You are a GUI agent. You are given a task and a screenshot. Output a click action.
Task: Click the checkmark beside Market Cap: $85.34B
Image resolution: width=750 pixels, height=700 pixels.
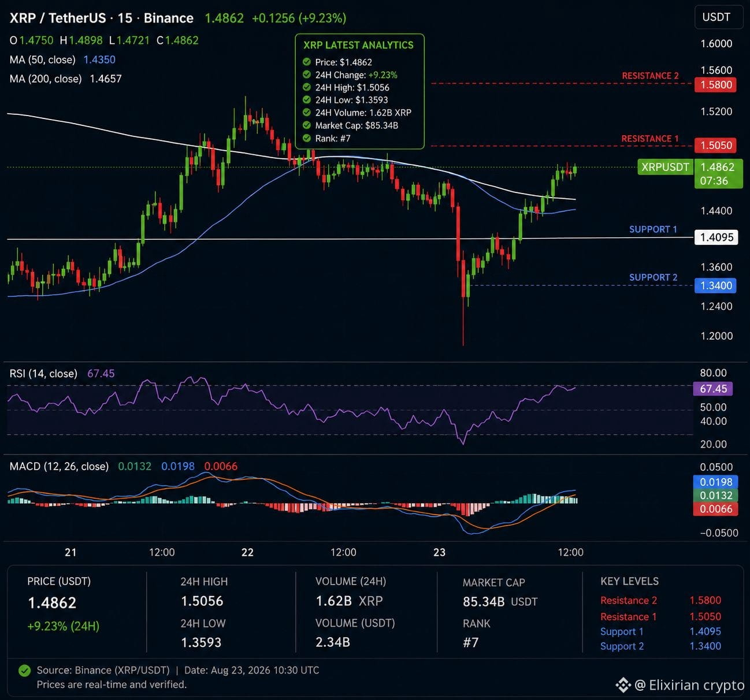pos(307,125)
